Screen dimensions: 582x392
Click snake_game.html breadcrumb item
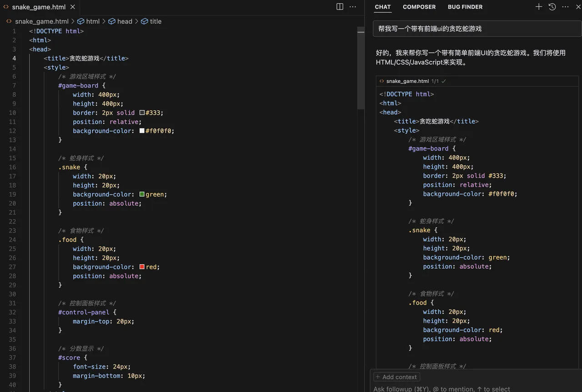42,21
